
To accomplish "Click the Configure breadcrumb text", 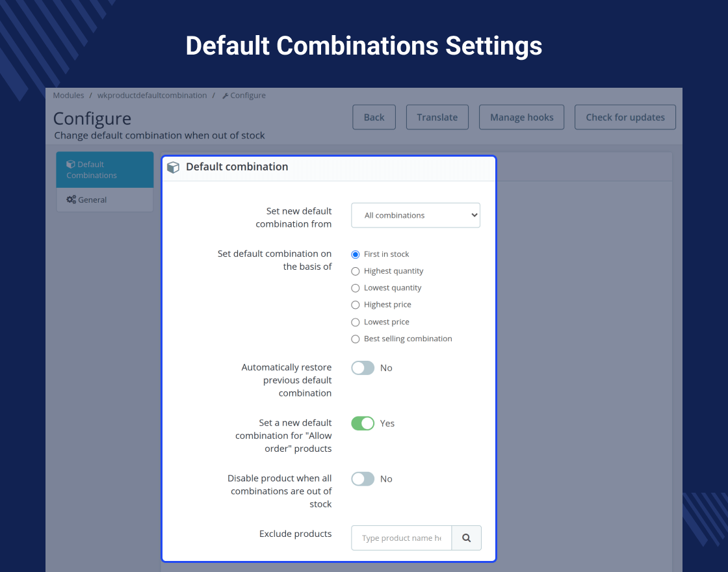I will [248, 95].
